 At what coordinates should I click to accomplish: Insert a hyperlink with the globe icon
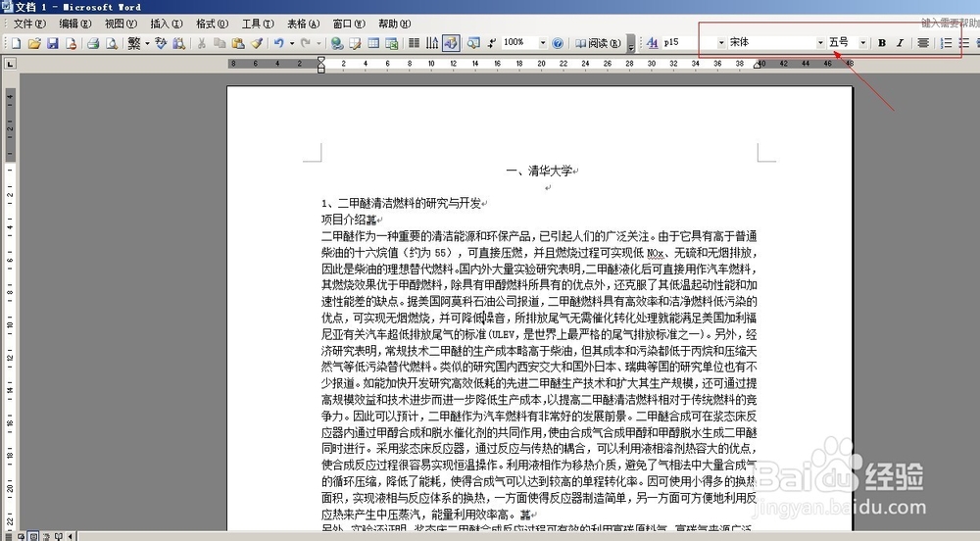point(337,43)
